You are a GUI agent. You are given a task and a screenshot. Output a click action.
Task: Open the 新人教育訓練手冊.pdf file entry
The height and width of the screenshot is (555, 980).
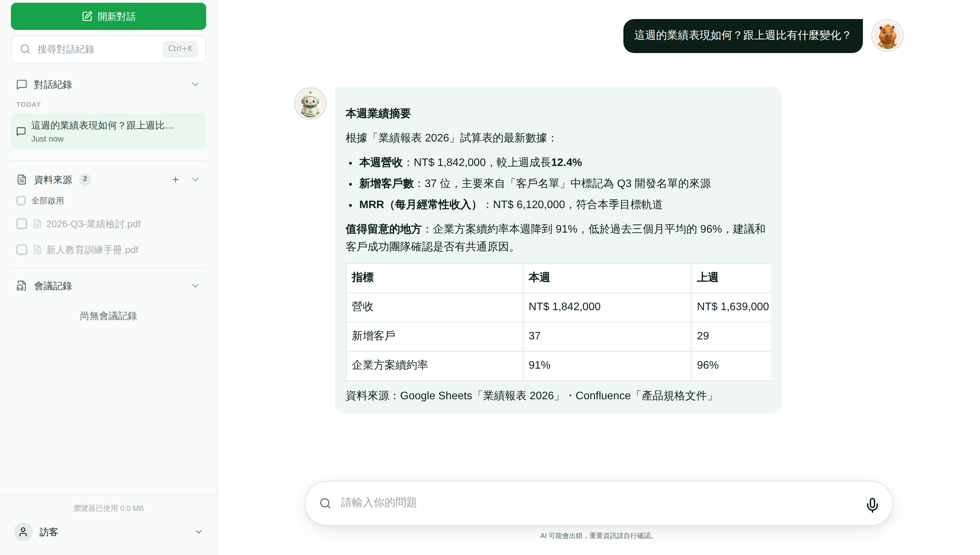[92, 250]
